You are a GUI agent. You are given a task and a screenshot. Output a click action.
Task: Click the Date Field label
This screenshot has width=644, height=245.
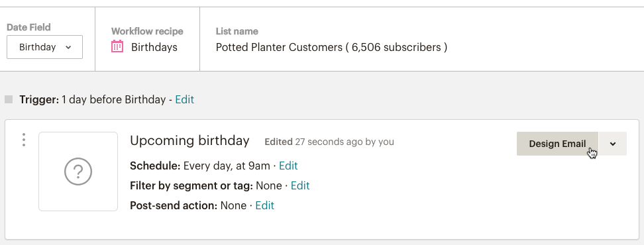pos(28,27)
